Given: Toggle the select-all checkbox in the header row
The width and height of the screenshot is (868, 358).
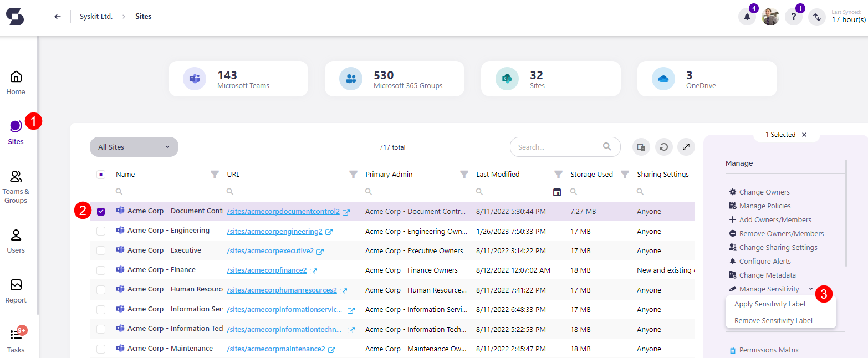Looking at the screenshot, I should (x=101, y=173).
